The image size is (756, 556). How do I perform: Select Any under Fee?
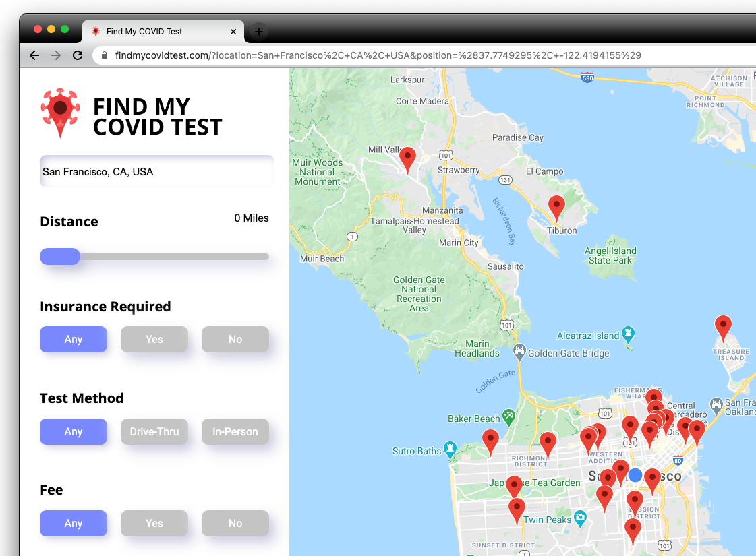tap(74, 523)
